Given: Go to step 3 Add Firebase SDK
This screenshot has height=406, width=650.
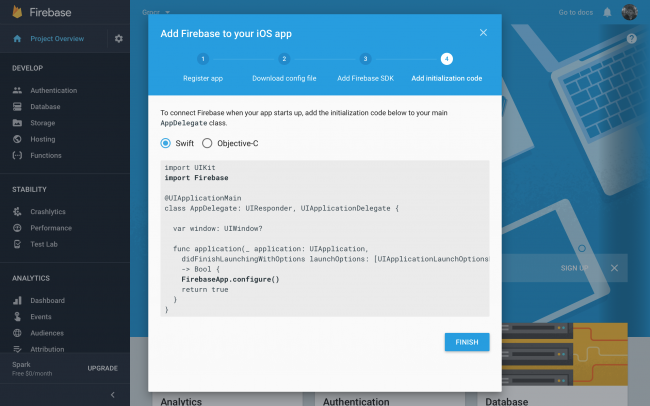Looking at the screenshot, I should pyautogui.click(x=365, y=67).
